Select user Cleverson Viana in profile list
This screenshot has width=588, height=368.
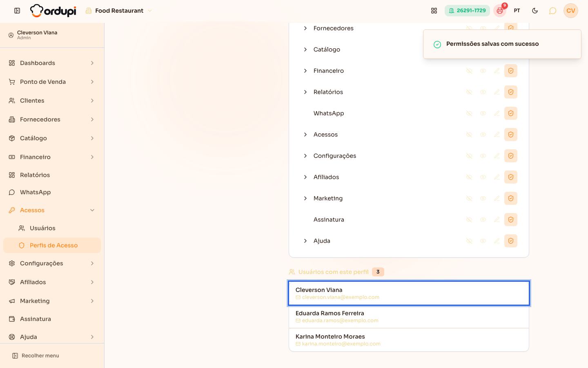pos(409,293)
